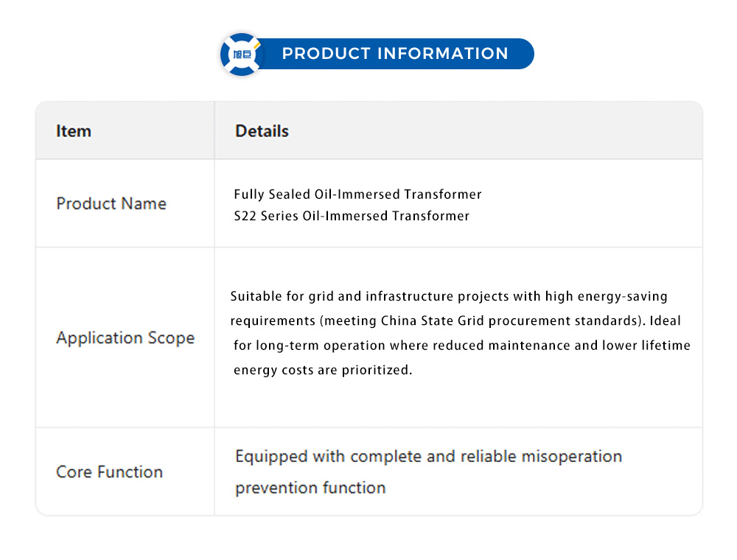
Task: Click the 'prevention function' text
Action: point(310,488)
